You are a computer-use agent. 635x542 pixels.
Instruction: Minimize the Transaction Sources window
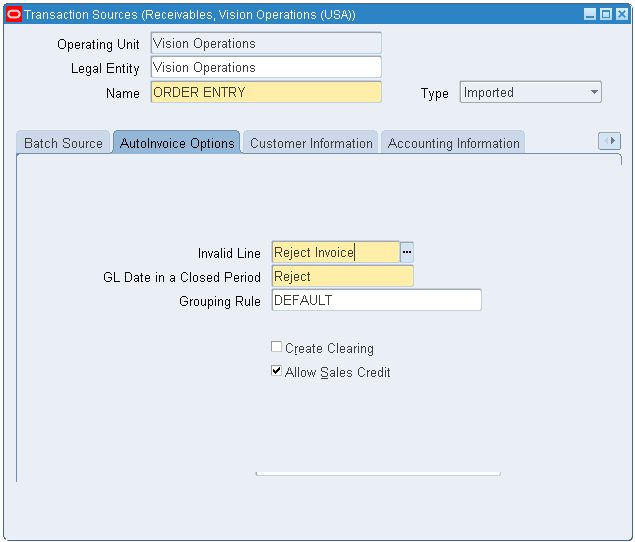pos(590,15)
